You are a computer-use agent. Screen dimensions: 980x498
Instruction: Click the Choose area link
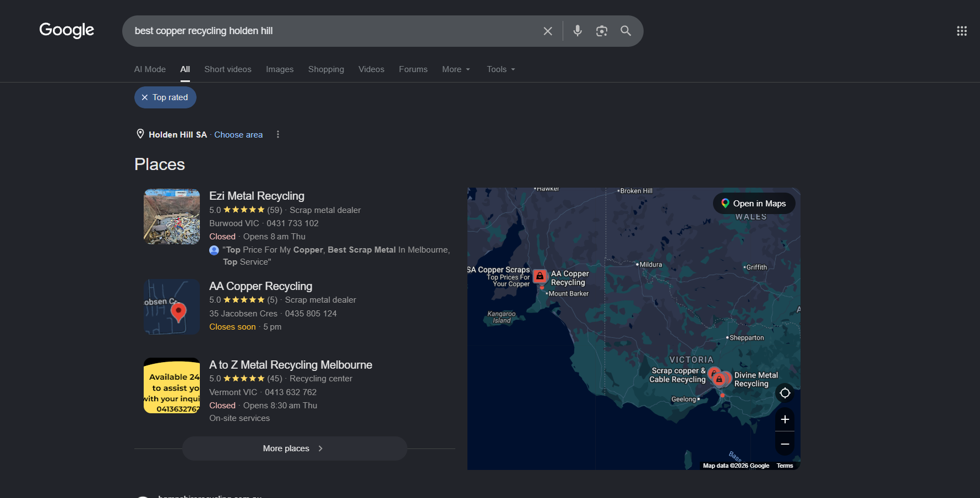click(238, 135)
